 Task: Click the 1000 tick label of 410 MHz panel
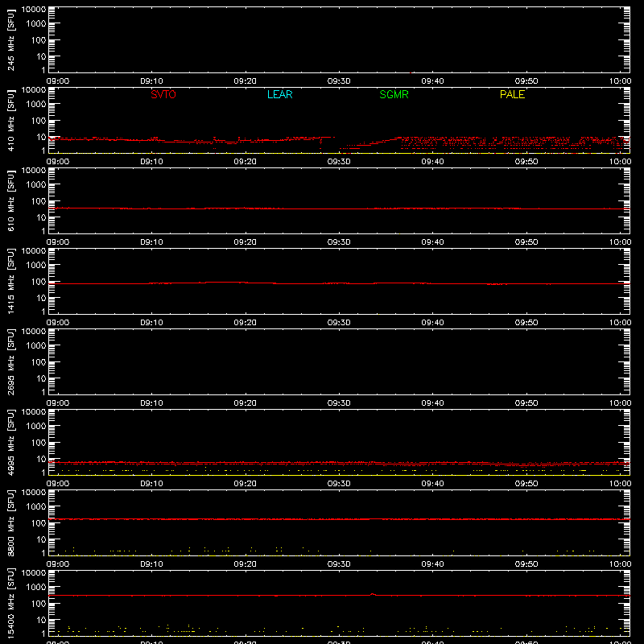[36, 105]
